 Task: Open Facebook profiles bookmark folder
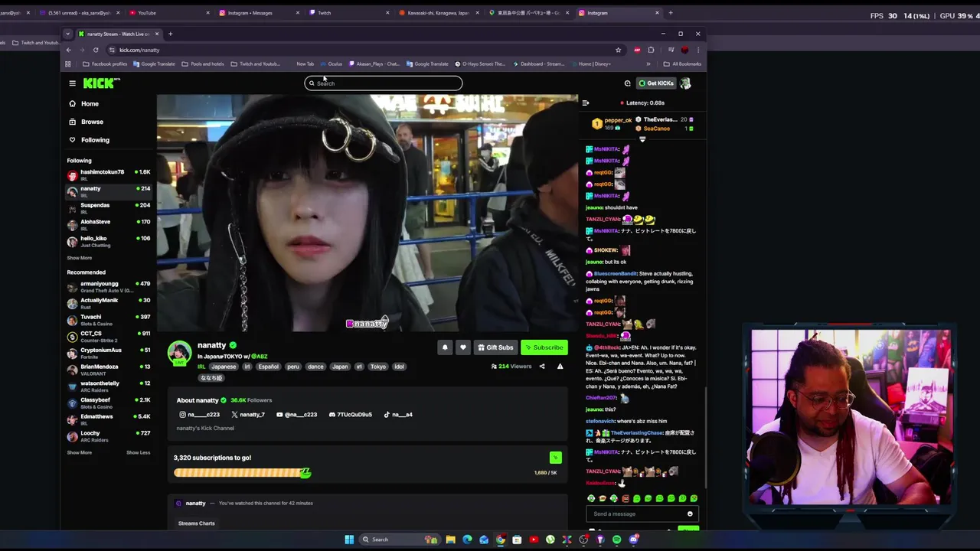(105, 64)
